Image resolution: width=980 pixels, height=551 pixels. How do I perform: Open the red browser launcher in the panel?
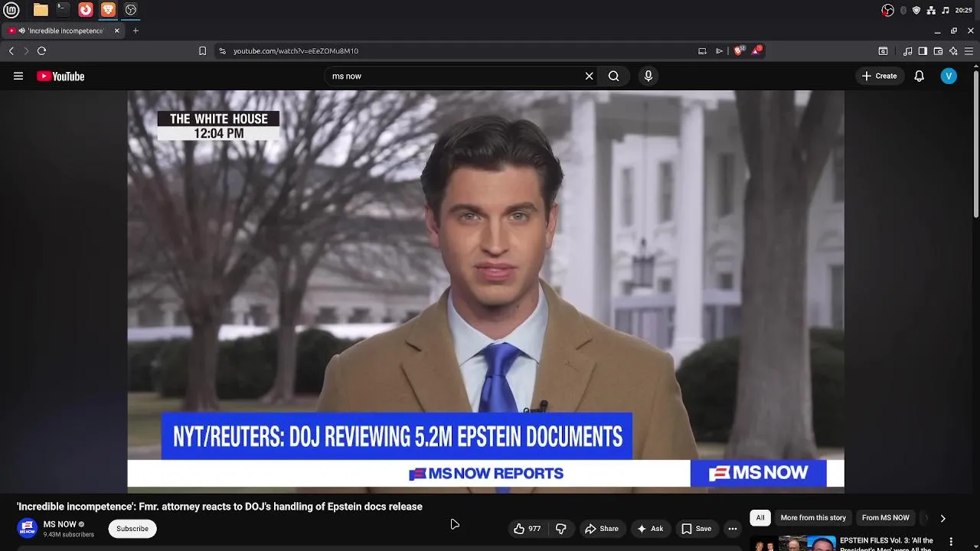[x=86, y=10]
